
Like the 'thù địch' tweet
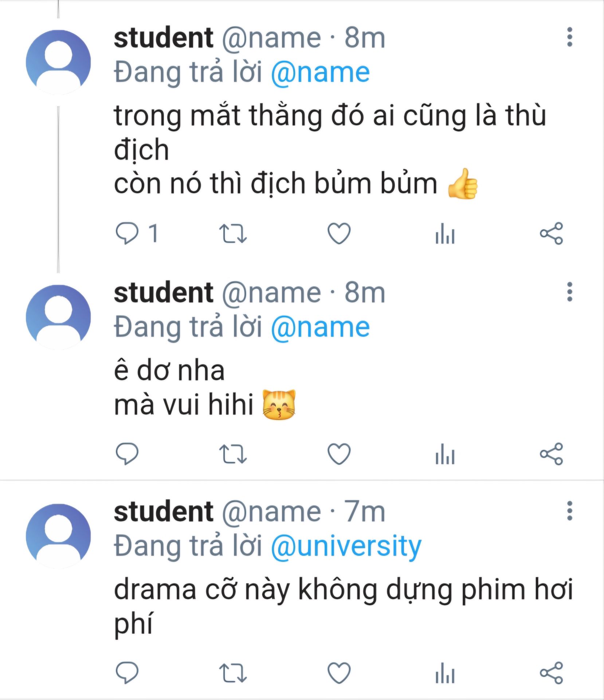coord(339,233)
